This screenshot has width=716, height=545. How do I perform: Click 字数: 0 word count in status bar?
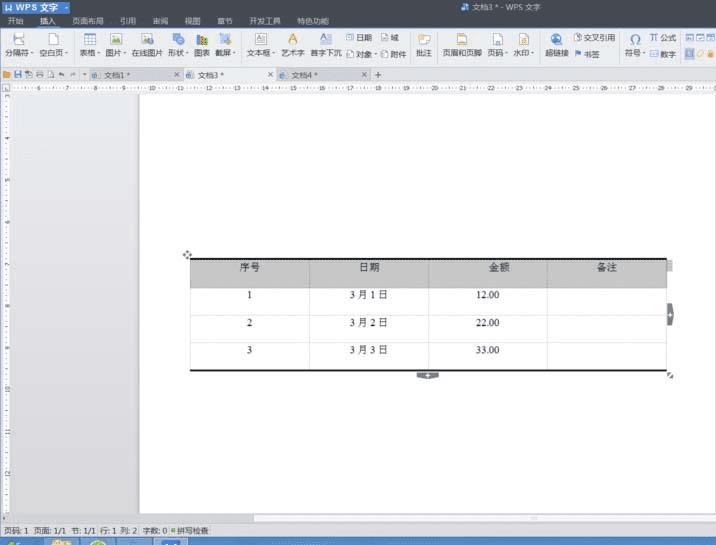(x=155, y=530)
